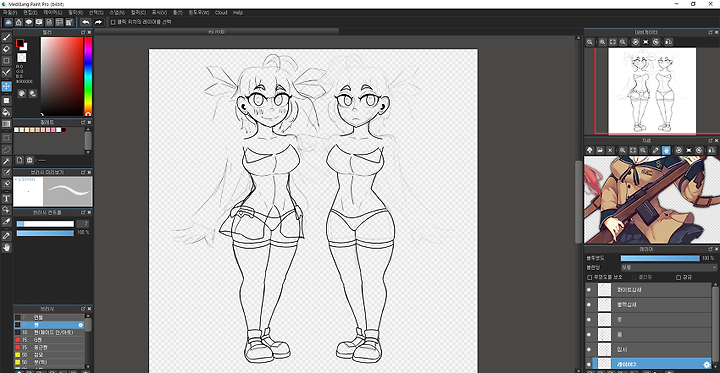The width and height of the screenshot is (720, 373).
Task: Click the layer list scroll-down arrow
Action: pos(715,366)
